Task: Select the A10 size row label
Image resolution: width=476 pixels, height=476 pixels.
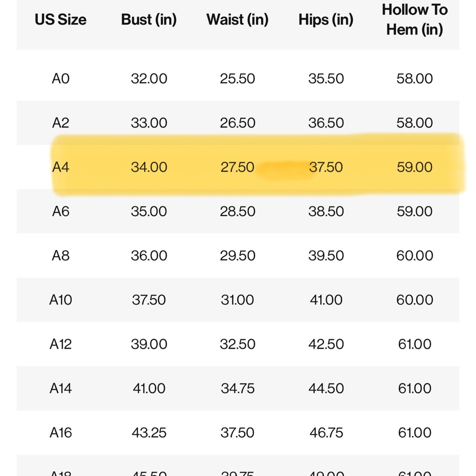Action: click(x=61, y=300)
